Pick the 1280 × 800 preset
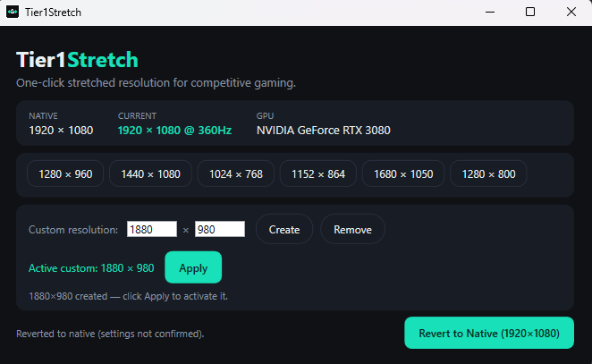Screen dimensions: 592x364 [488, 174]
